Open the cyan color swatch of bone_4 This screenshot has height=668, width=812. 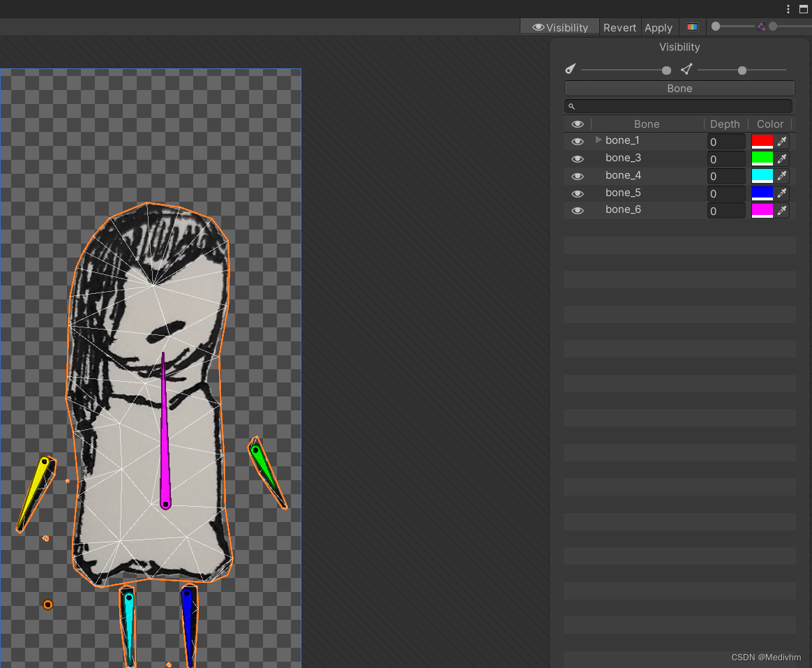click(x=762, y=176)
